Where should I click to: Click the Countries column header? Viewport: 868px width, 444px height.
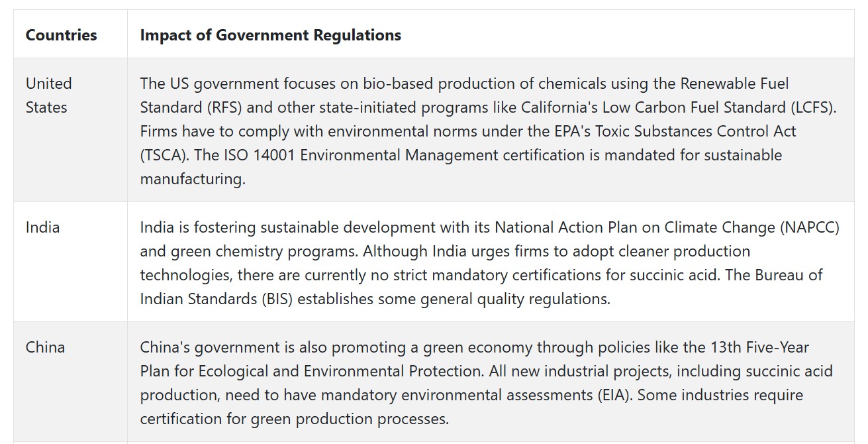[61, 34]
